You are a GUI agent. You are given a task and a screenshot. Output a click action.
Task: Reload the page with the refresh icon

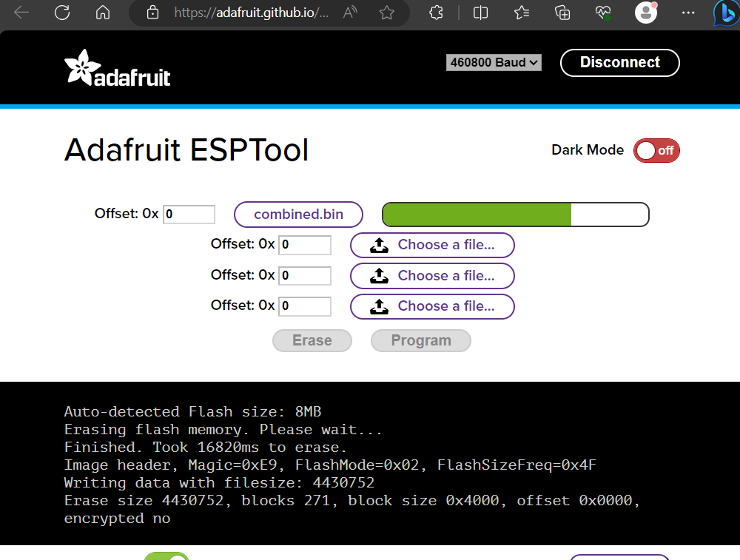62,13
